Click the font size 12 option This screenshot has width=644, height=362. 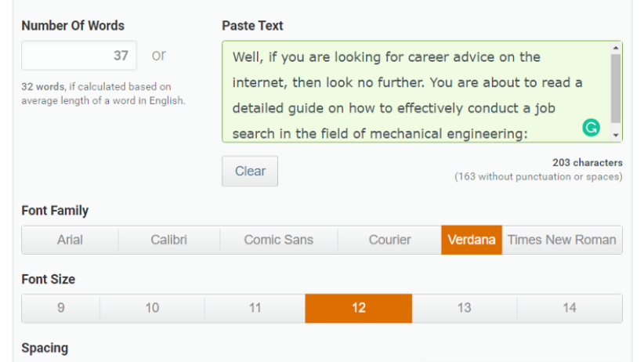(x=358, y=308)
